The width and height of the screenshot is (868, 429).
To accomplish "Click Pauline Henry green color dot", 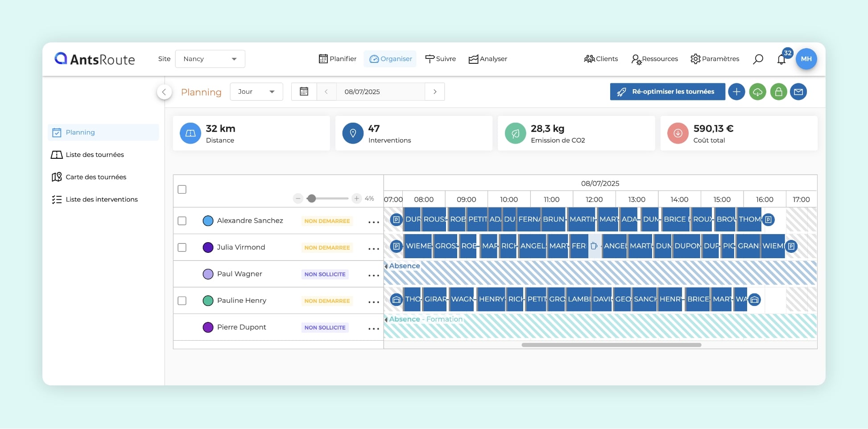I will [208, 301].
